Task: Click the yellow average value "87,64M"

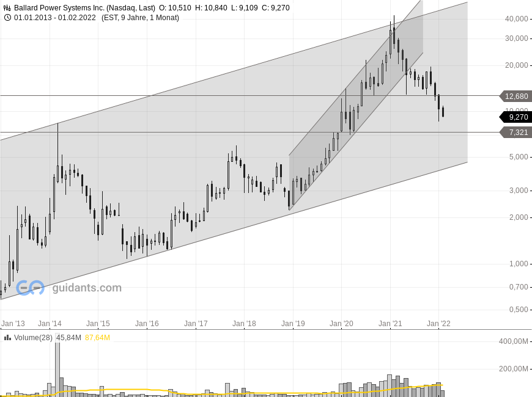Action: click(97, 338)
